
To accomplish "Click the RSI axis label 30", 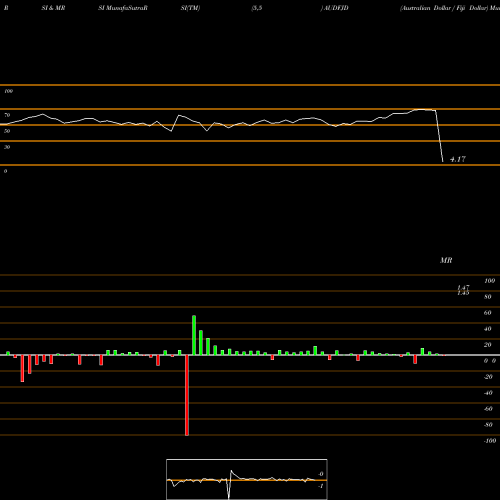I will click(x=7, y=147).
